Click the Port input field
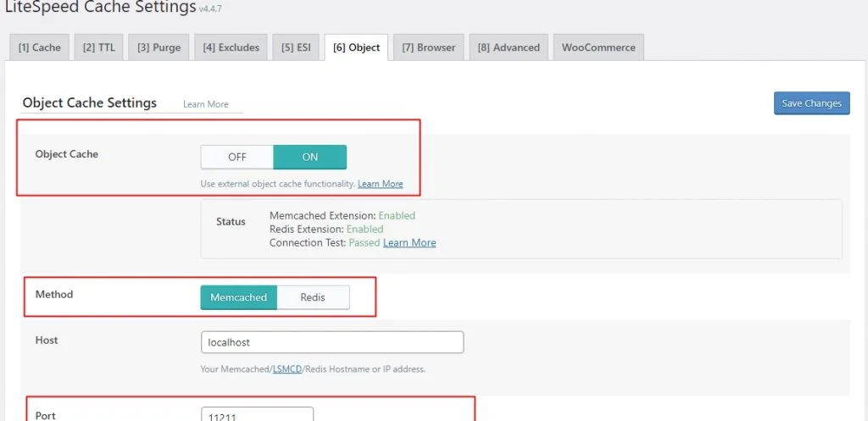The width and height of the screenshot is (868, 421). tap(258, 414)
